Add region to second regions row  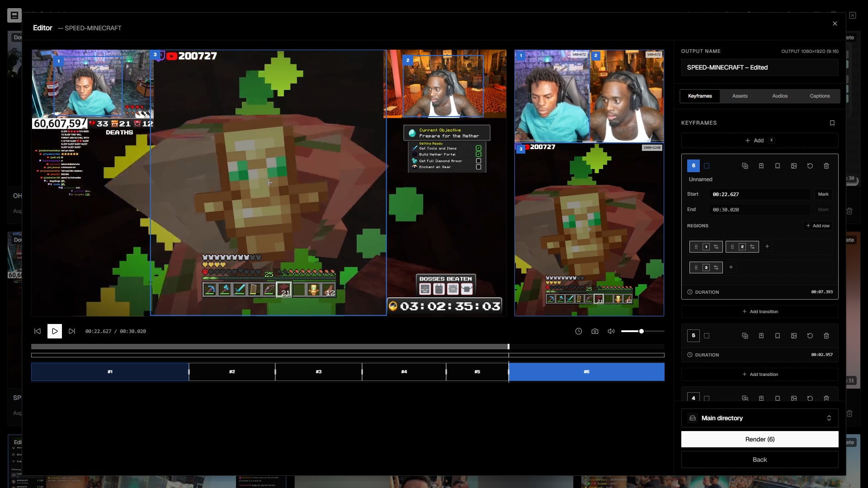click(x=731, y=267)
